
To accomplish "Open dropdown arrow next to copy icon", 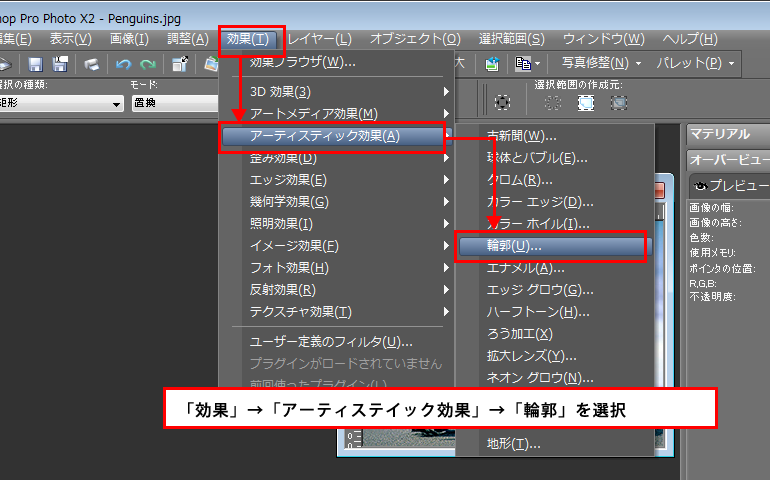I will click(x=538, y=64).
